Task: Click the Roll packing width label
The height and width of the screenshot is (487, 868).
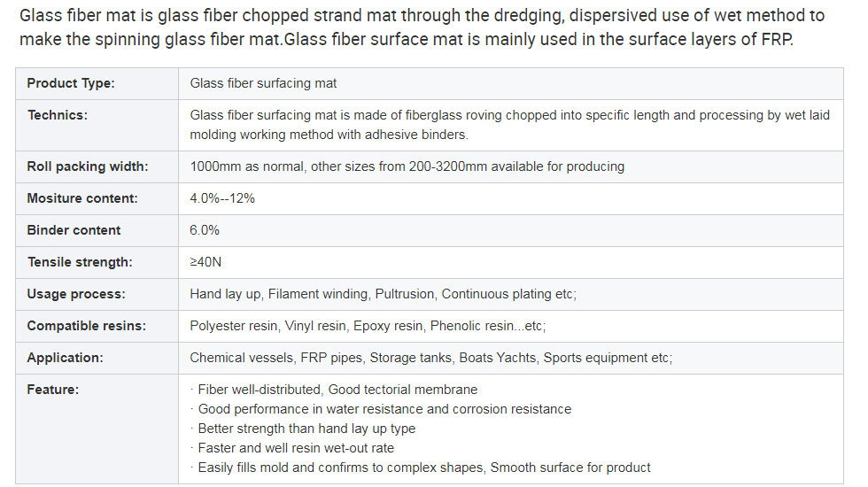Action: 88,166
